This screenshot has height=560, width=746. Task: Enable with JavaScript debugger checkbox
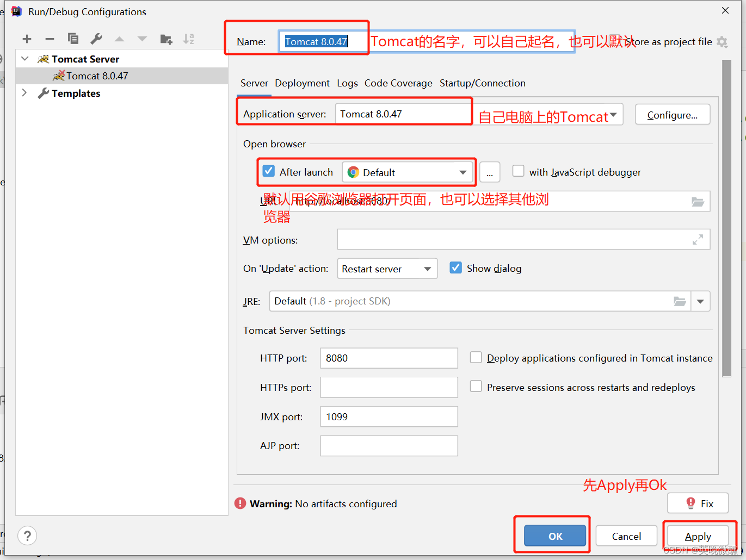coord(519,171)
